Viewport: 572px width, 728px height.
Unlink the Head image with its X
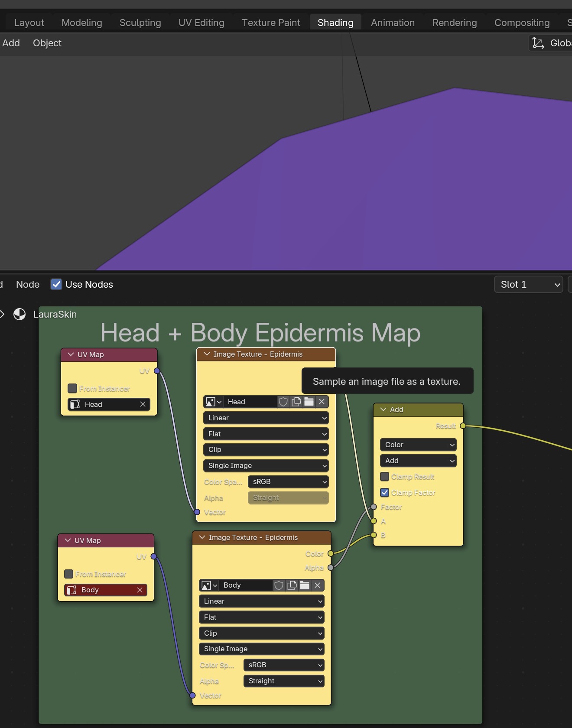[x=322, y=402]
